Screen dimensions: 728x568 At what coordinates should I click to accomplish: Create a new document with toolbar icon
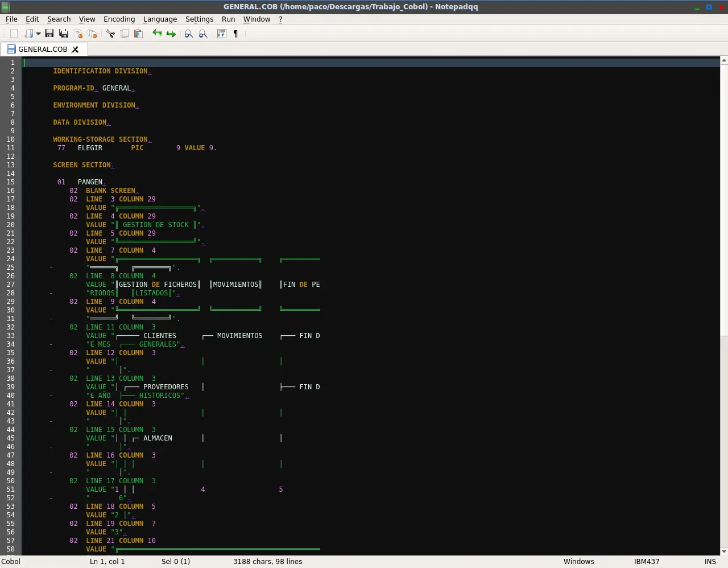pyautogui.click(x=14, y=34)
